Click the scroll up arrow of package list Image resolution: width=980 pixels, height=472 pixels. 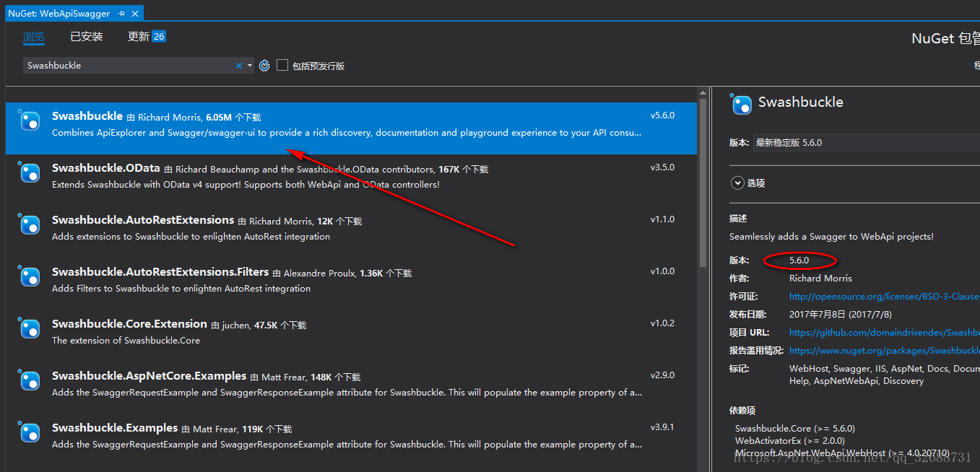tap(703, 93)
